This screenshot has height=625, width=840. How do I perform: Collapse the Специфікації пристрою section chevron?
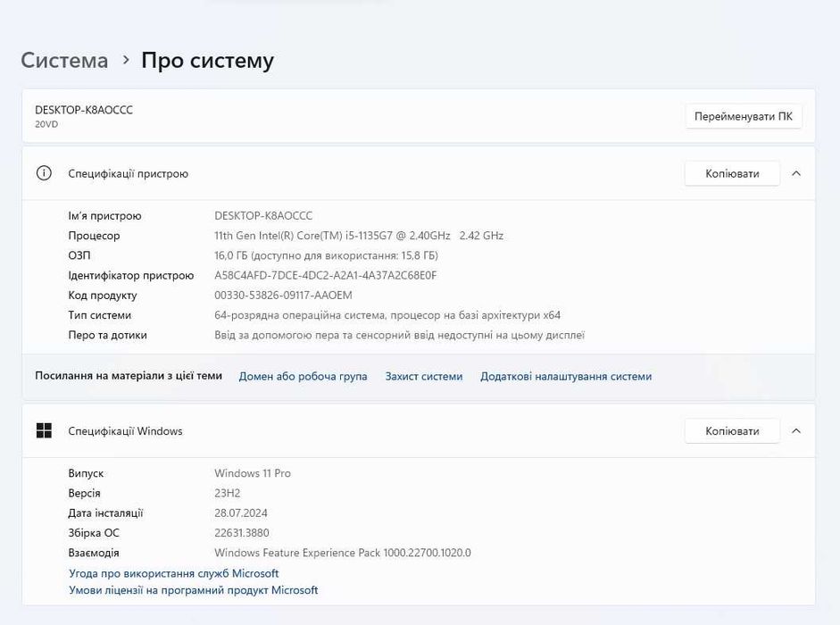pyautogui.click(x=796, y=173)
